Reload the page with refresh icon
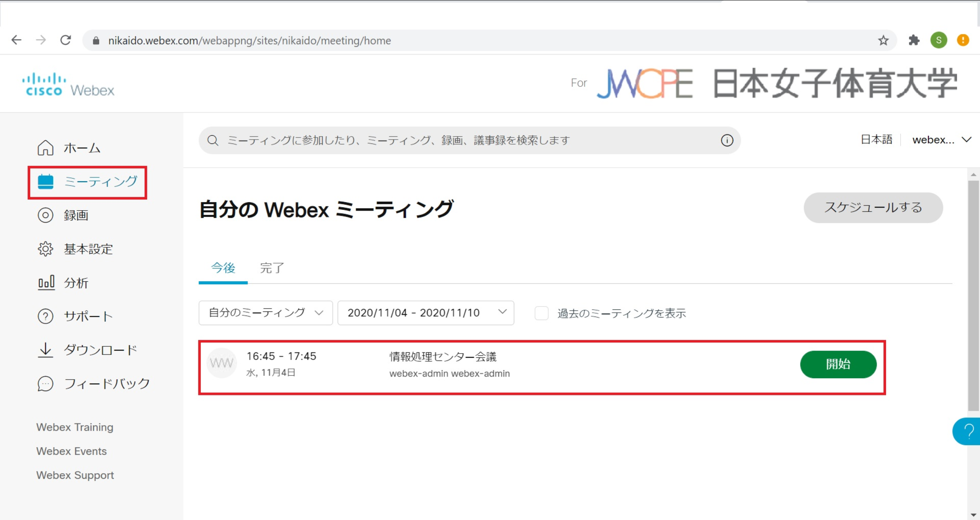Screen dimensions: 980x520 tap(66, 40)
